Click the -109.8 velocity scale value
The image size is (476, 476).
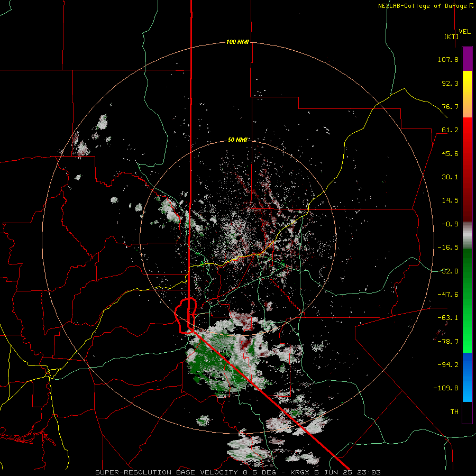[446, 388]
